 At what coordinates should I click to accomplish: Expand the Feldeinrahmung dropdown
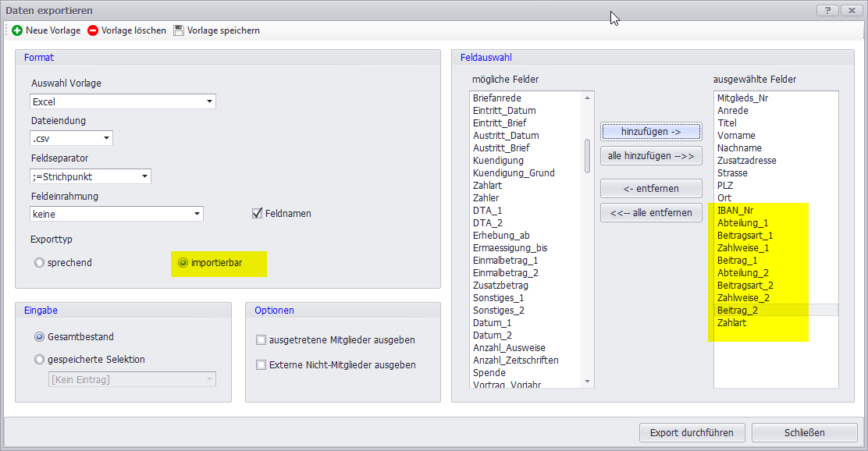coord(197,214)
